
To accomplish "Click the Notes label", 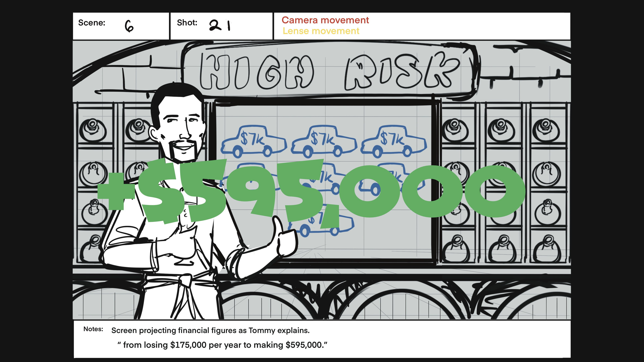I will 93,329.
